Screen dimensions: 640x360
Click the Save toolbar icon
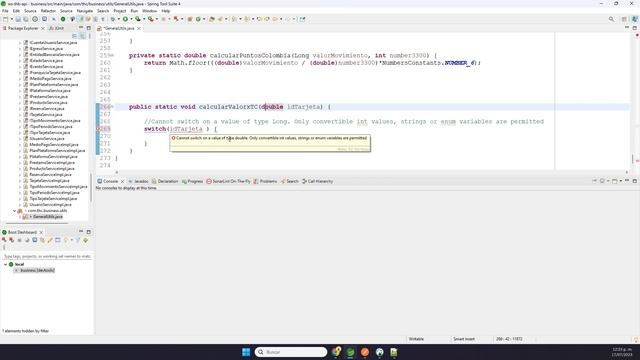pos(18,19)
